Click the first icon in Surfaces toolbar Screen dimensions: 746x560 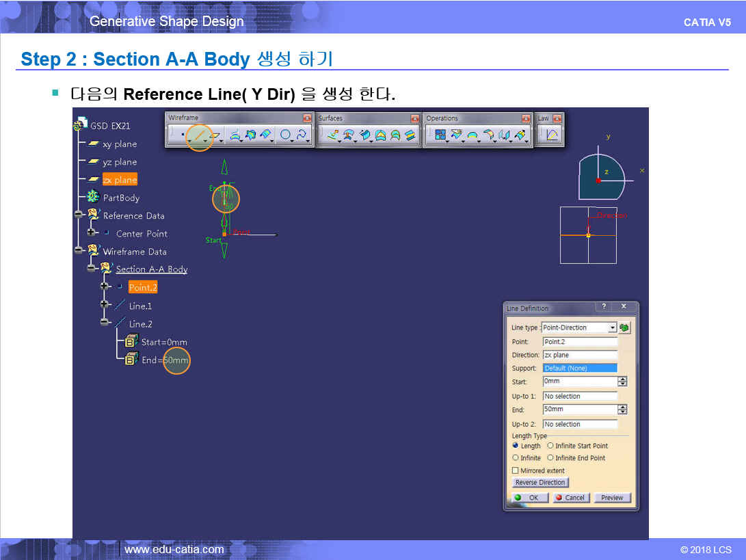(x=333, y=135)
